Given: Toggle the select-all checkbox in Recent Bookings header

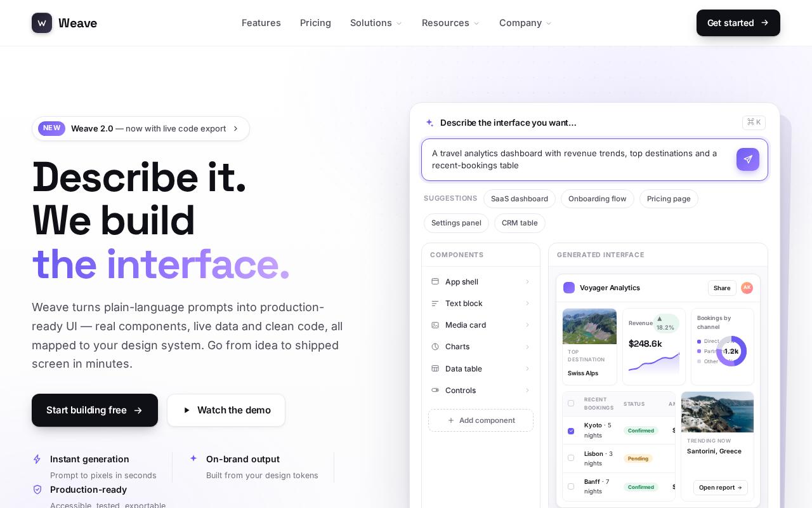Looking at the screenshot, I should tap(571, 403).
